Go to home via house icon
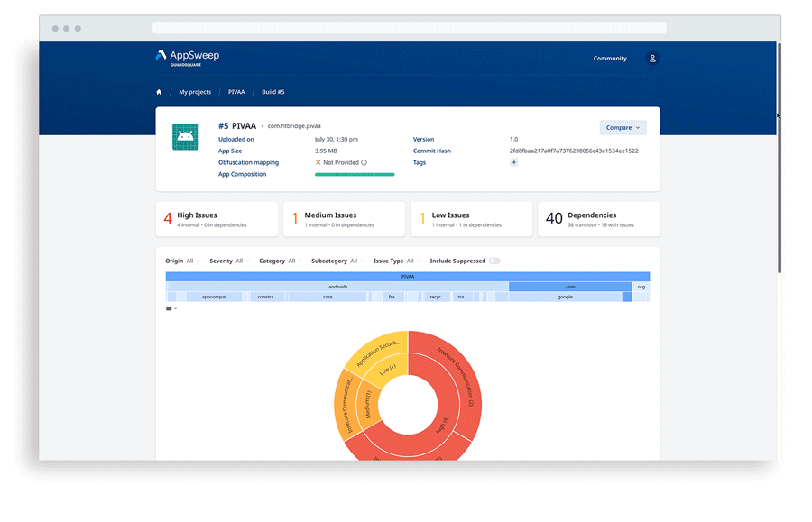 point(159,92)
